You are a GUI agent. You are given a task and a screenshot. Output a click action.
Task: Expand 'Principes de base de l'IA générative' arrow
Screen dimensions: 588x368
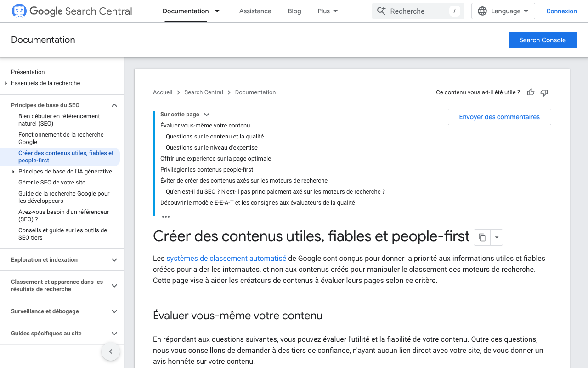pos(13,172)
